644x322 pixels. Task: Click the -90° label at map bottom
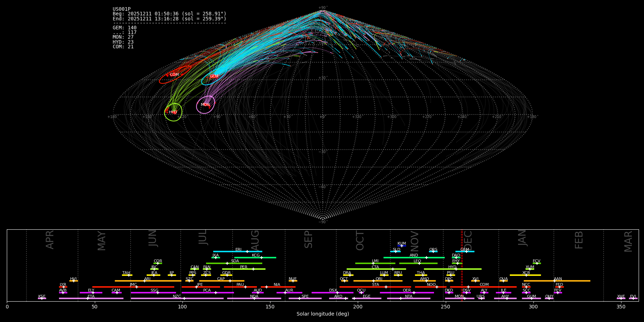coord(323,222)
